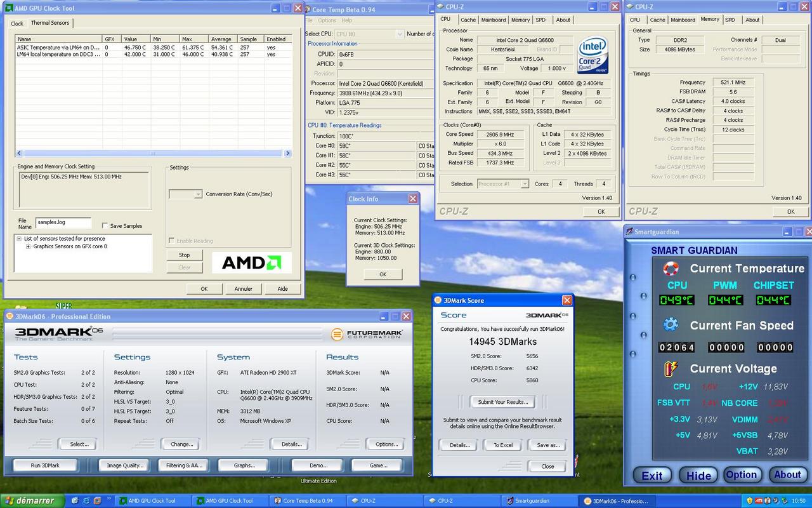The width and height of the screenshot is (812, 508).
Task: Open the Mainboard tab in CPU-Z processor window
Action: click(494, 20)
